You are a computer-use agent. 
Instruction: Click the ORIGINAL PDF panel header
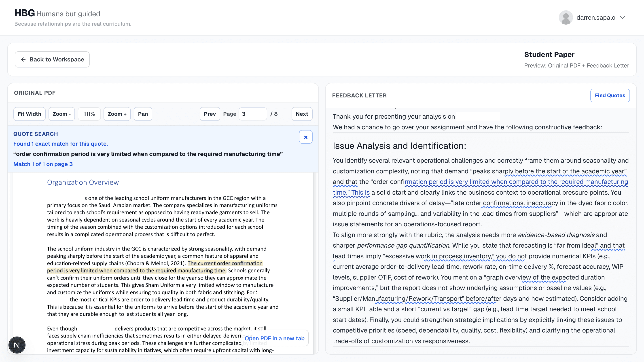[x=35, y=93]
